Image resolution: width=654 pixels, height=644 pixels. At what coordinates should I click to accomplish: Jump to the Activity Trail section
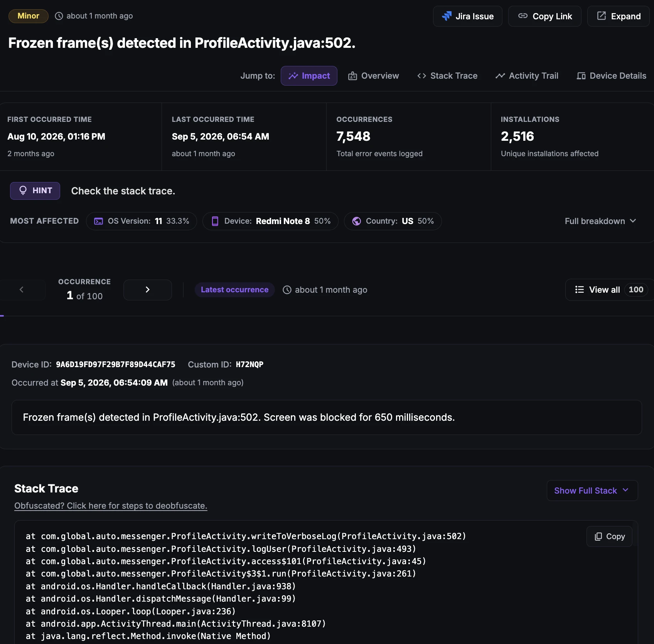tap(527, 76)
